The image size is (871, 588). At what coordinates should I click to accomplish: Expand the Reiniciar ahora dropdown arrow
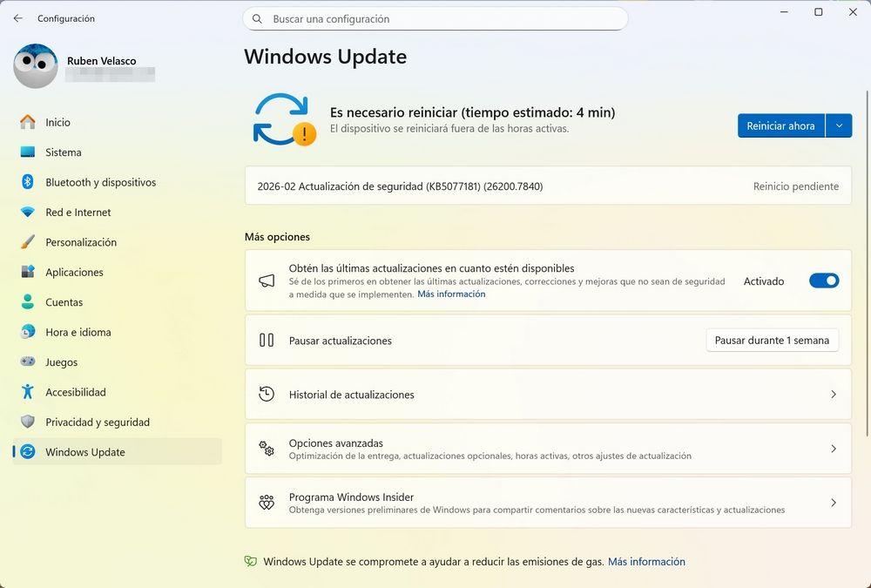[839, 125]
